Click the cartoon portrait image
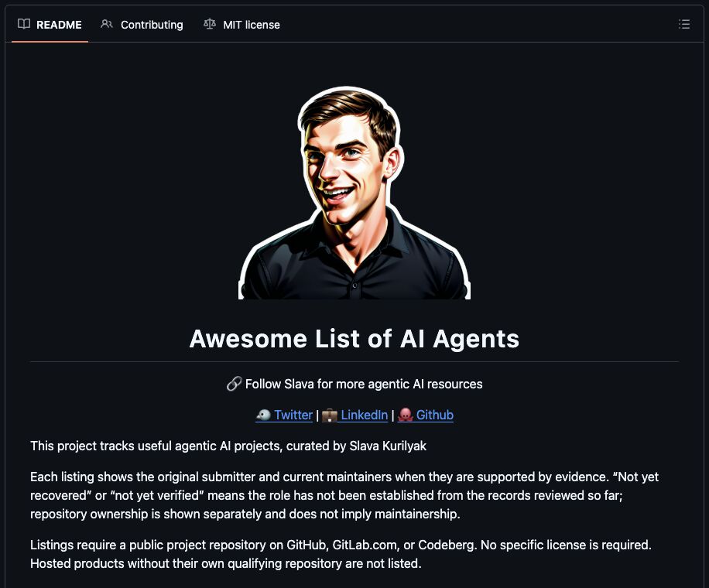Viewport: 709px width, 588px height. 354,193
